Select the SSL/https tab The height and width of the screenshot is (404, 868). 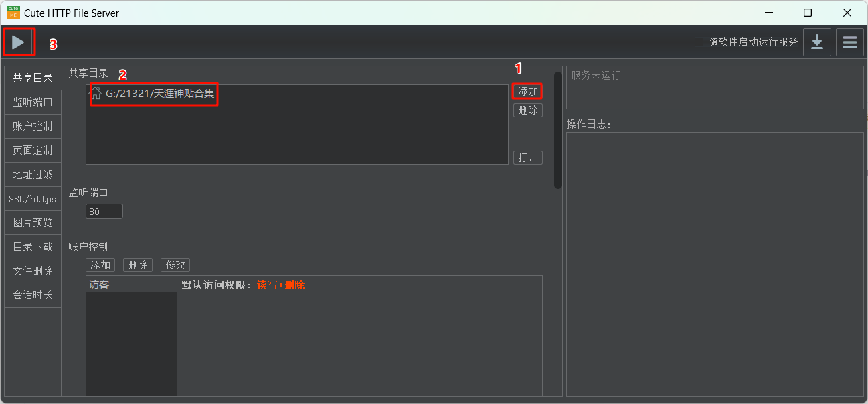(x=33, y=199)
